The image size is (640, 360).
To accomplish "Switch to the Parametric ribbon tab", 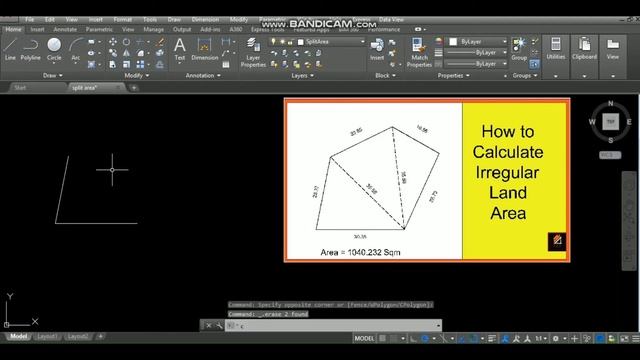I will click(x=99, y=29).
